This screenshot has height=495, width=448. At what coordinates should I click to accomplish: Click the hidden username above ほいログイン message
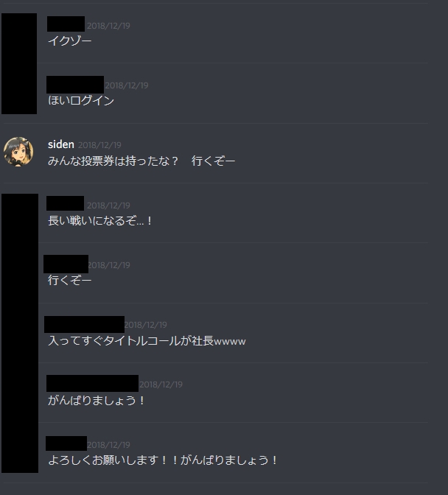[75, 85]
